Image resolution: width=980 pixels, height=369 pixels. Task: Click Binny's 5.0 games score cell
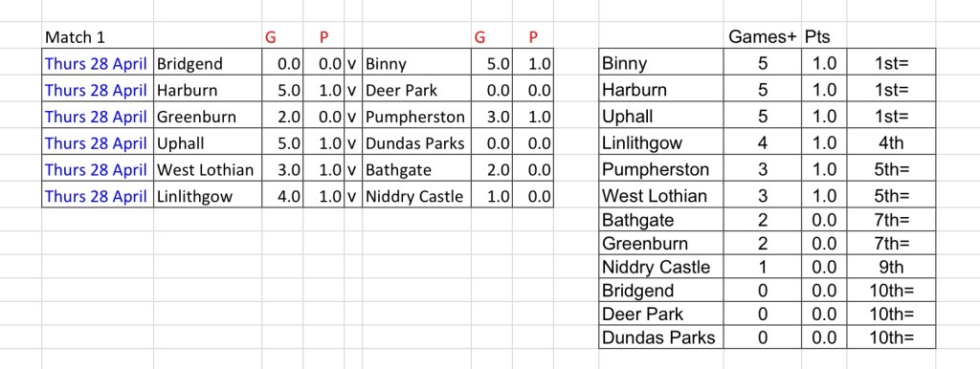coord(491,64)
